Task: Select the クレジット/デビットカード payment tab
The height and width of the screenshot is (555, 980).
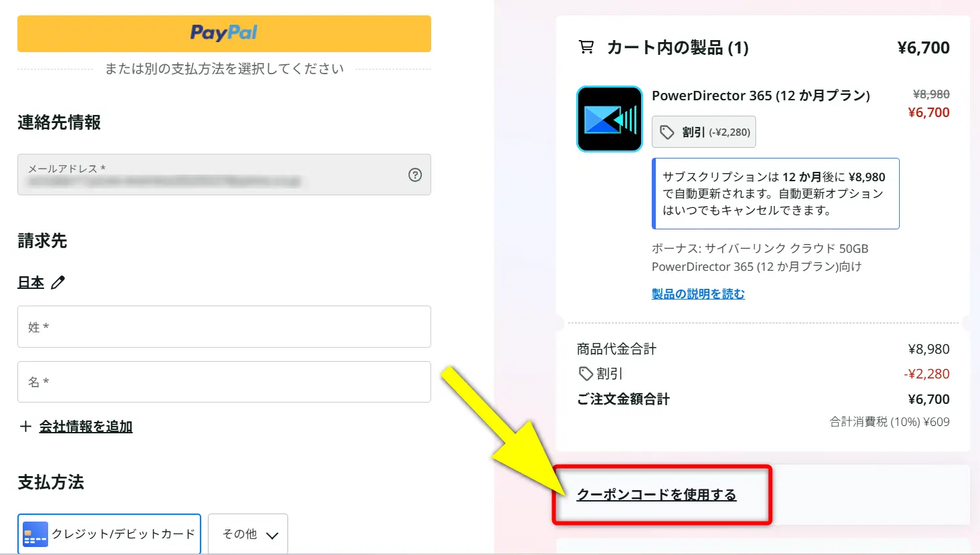Action: (109, 534)
